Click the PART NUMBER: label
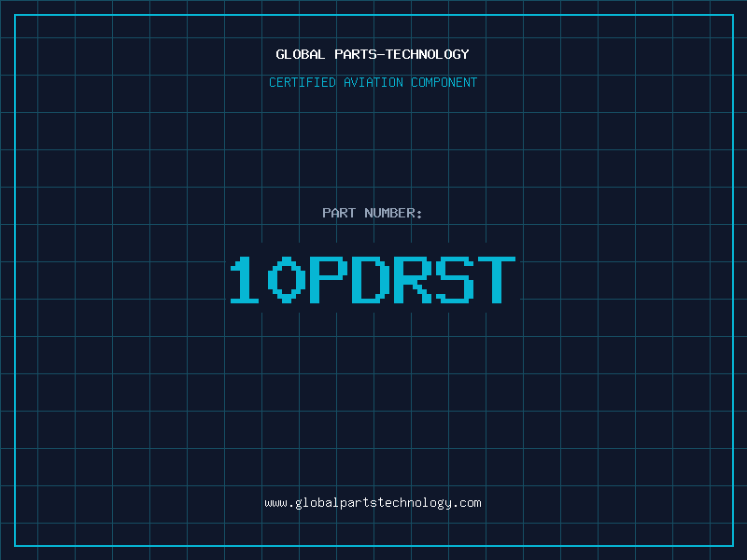The image size is (747, 560). click(x=373, y=213)
